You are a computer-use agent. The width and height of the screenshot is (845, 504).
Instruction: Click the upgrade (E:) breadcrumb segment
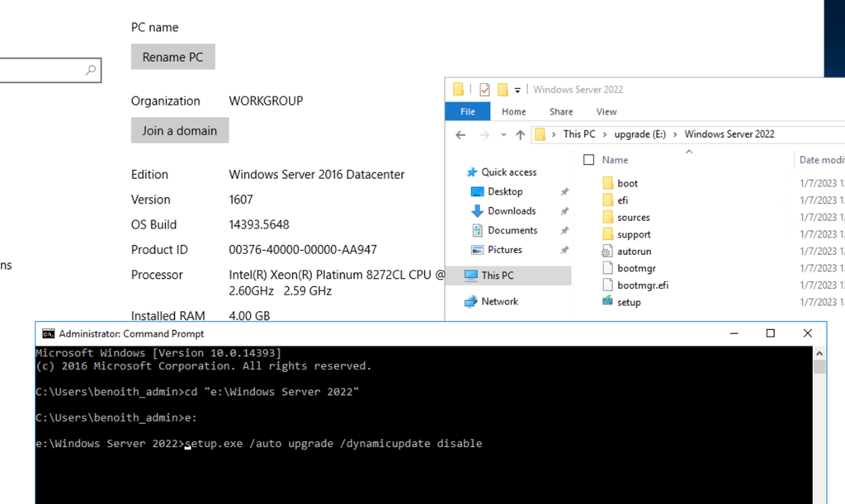pos(641,134)
